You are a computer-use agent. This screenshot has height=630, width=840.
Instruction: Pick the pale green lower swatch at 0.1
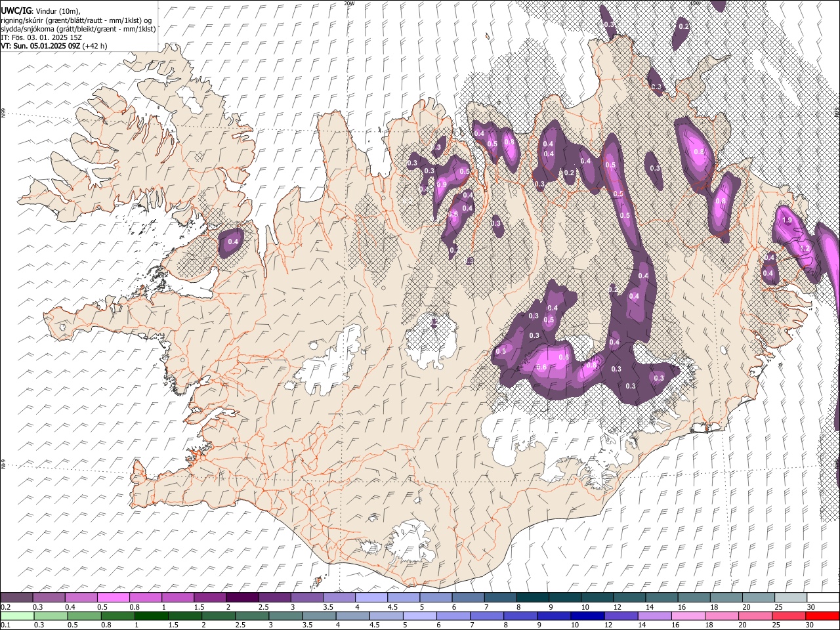click(x=17, y=616)
